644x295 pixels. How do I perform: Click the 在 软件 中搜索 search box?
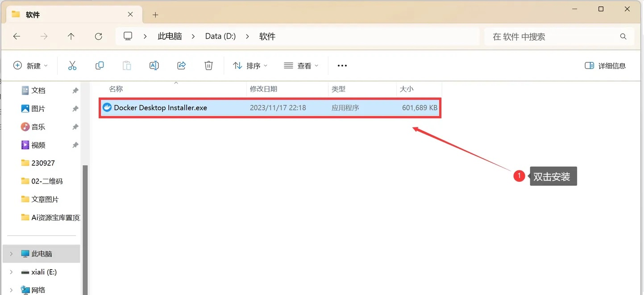[x=559, y=37]
